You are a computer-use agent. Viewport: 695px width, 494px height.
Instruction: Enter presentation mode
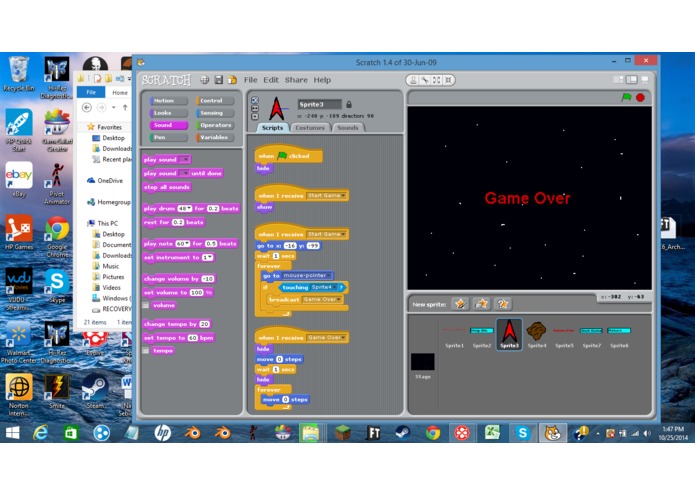click(x=645, y=79)
